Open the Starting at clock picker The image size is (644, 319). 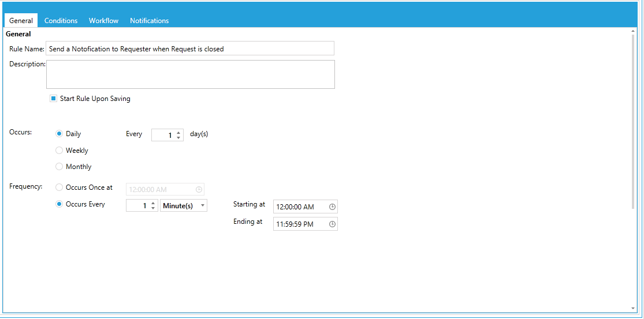[332, 207]
